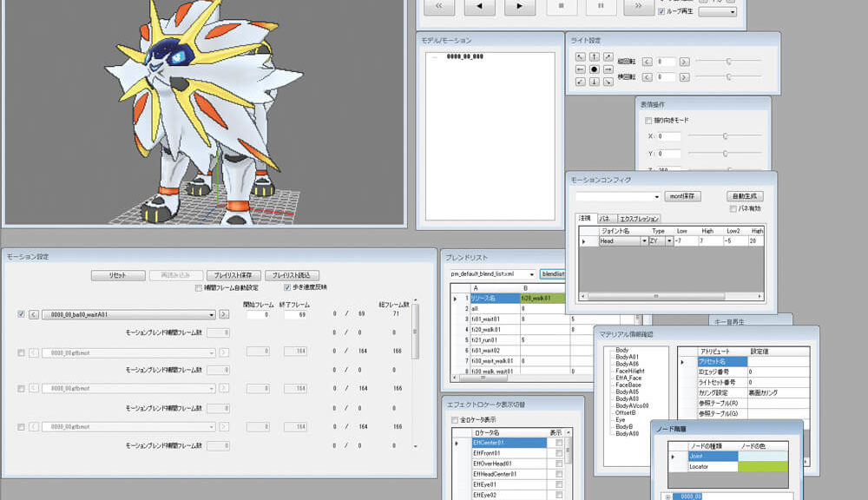Viewport: 868px width, 500px height.
Task: Open pm_default_blend_list.xml dropdown
Action: tap(531, 274)
